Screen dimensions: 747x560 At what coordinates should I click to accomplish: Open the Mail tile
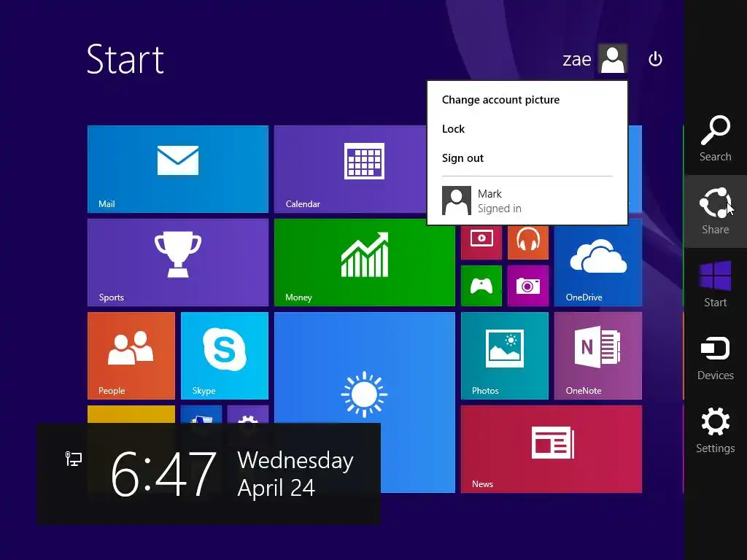coord(178,168)
